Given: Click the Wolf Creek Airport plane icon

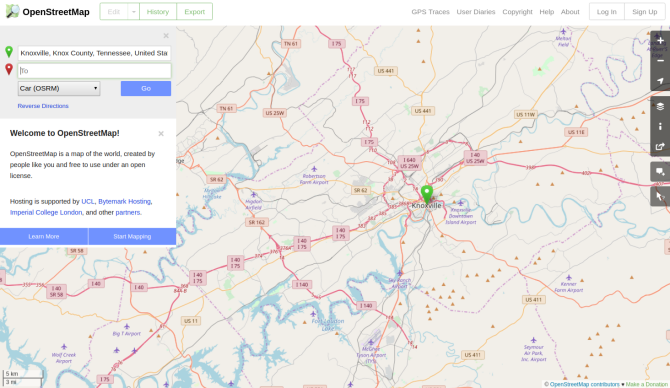Looking at the screenshot, I should tap(64, 347).
